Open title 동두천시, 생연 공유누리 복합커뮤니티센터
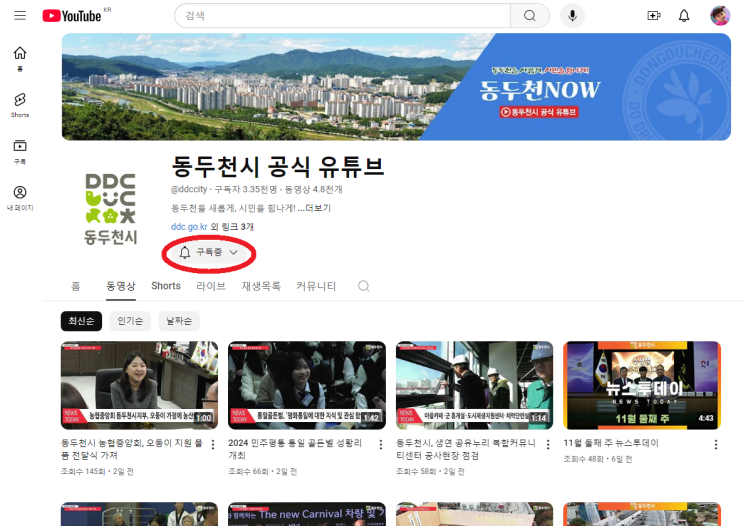The height and width of the screenshot is (526, 743). pos(466,449)
